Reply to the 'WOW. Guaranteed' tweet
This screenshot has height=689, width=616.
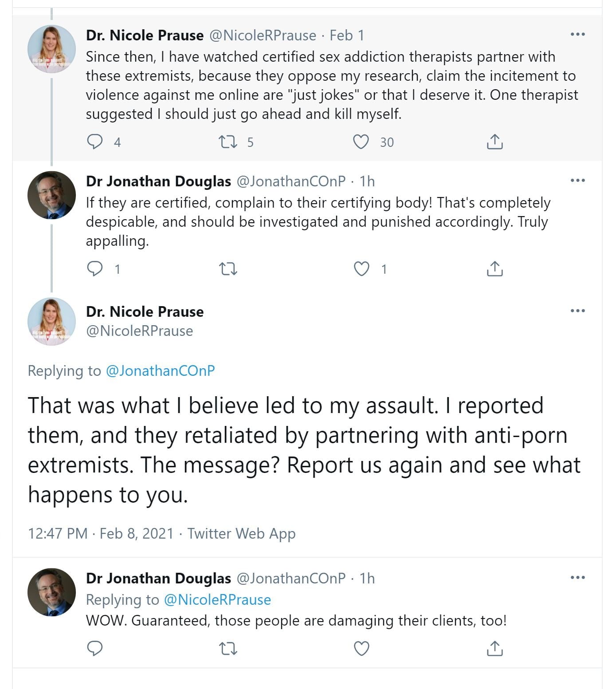[x=94, y=649]
